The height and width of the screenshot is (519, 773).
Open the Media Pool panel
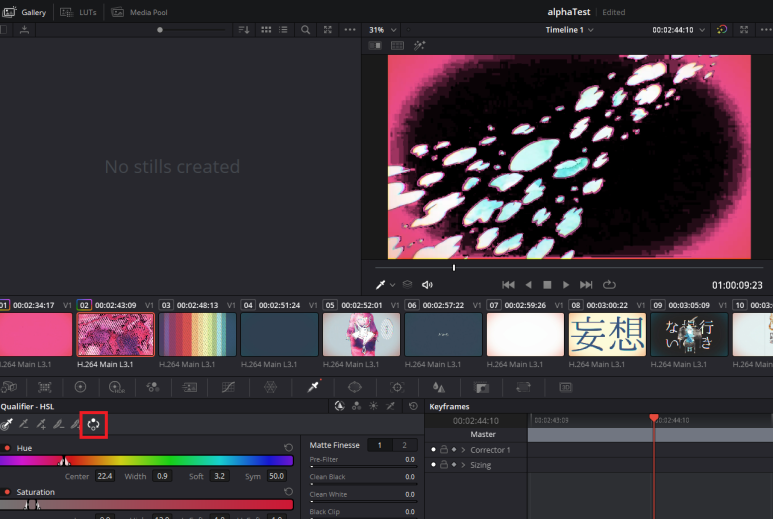pyautogui.click(x=140, y=12)
